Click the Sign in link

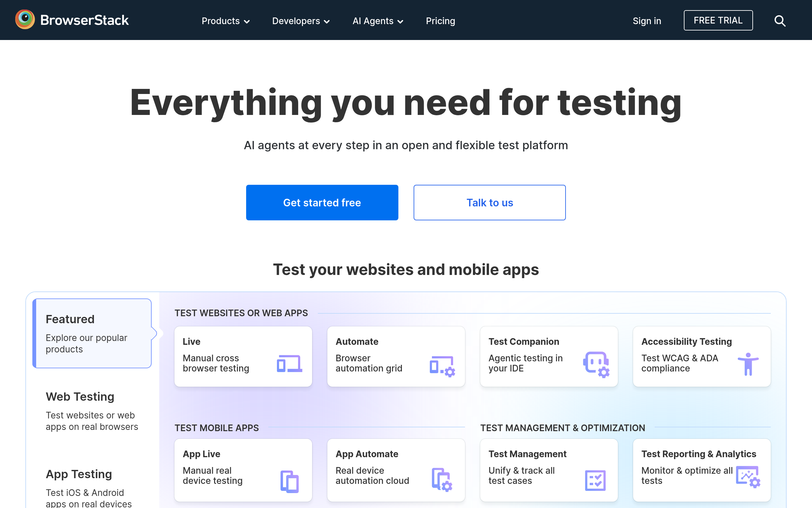tap(646, 21)
